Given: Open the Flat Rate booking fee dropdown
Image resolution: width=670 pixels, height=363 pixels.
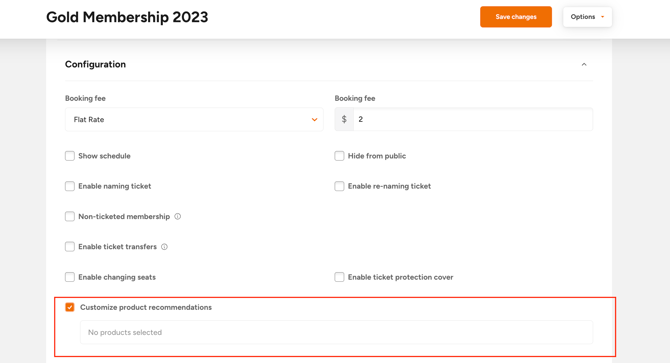Looking at the screenshot, I should [194, 120].
